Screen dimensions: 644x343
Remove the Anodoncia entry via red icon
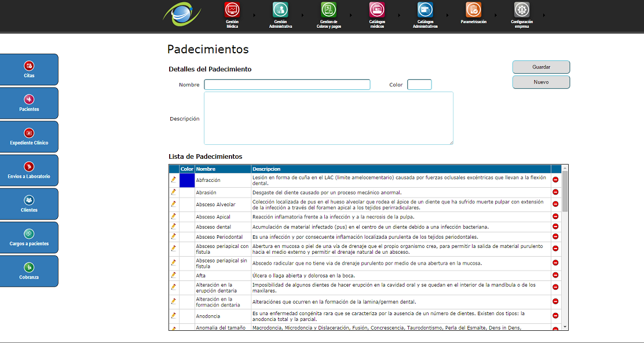coord(555,316)
